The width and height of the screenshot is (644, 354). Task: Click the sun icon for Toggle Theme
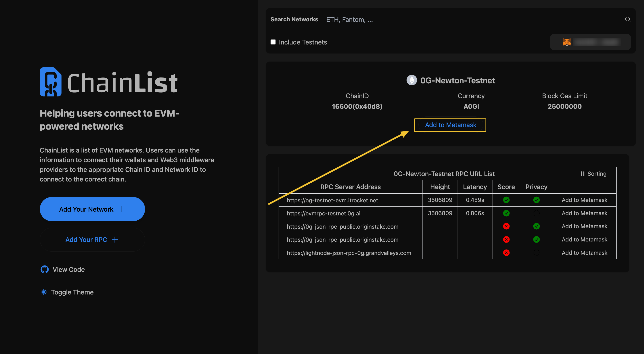pos(44,292)
